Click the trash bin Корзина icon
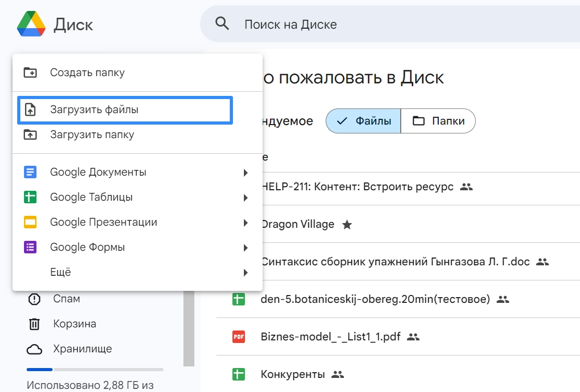Image resolution: width=580 pixels, height=392 pixels. pos(34,324)
